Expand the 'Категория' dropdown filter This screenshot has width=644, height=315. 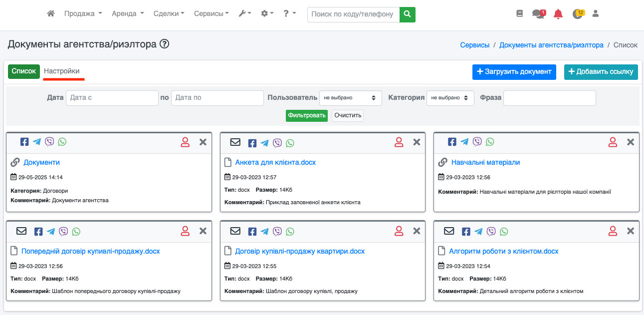tap(450, 98)
